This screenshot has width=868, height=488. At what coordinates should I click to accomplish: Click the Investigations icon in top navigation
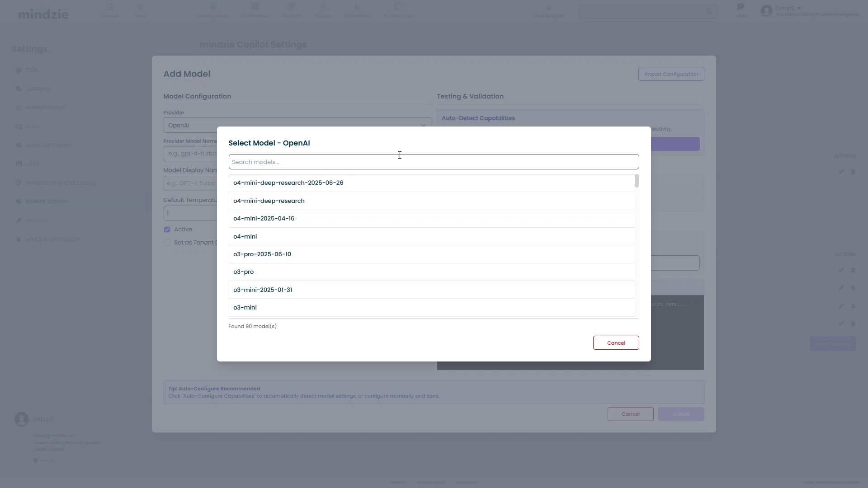point(213,7)
